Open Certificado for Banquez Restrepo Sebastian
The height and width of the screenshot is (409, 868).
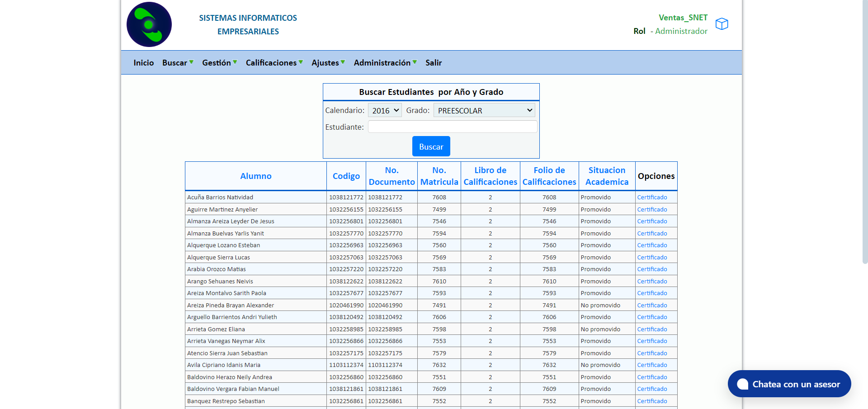click(x=652, y=401)
